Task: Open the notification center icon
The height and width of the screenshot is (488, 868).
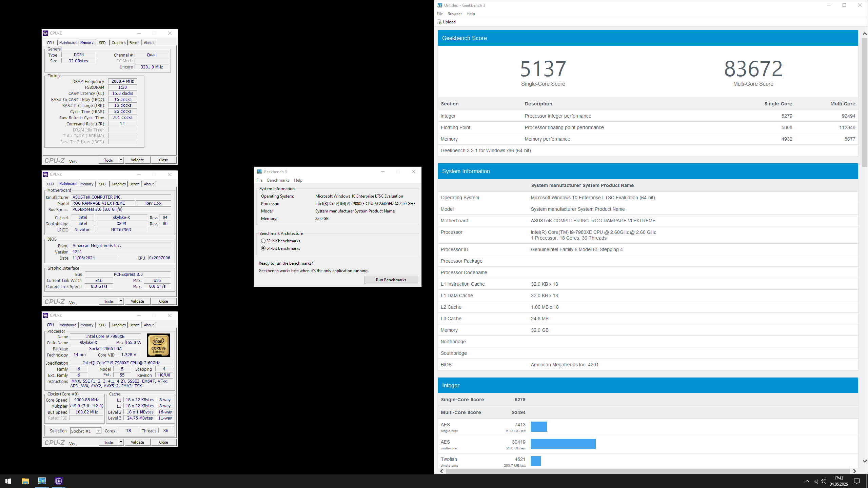Action: point(856,481)
